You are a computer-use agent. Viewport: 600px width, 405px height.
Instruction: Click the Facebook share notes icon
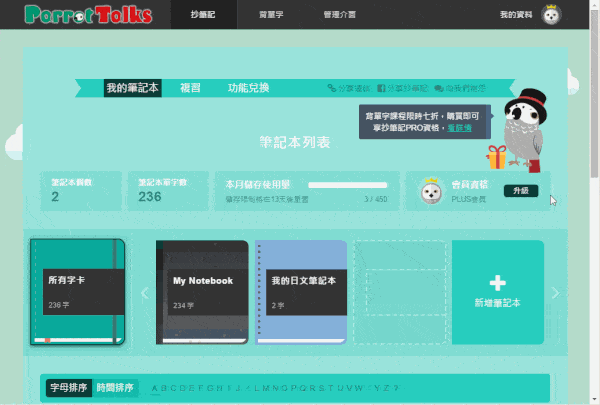381,88
